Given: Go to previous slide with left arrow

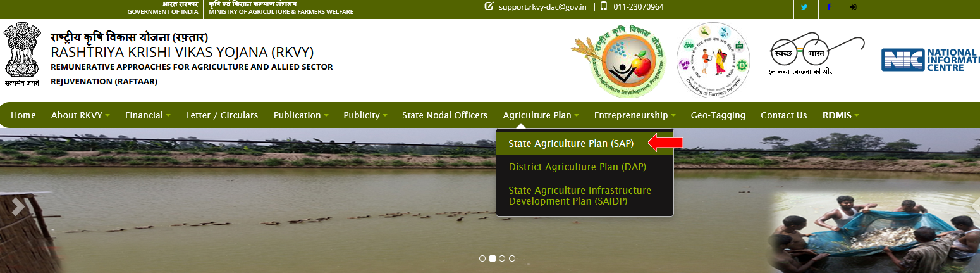Looking at the screenshot, I should click(x=18, y=207).
